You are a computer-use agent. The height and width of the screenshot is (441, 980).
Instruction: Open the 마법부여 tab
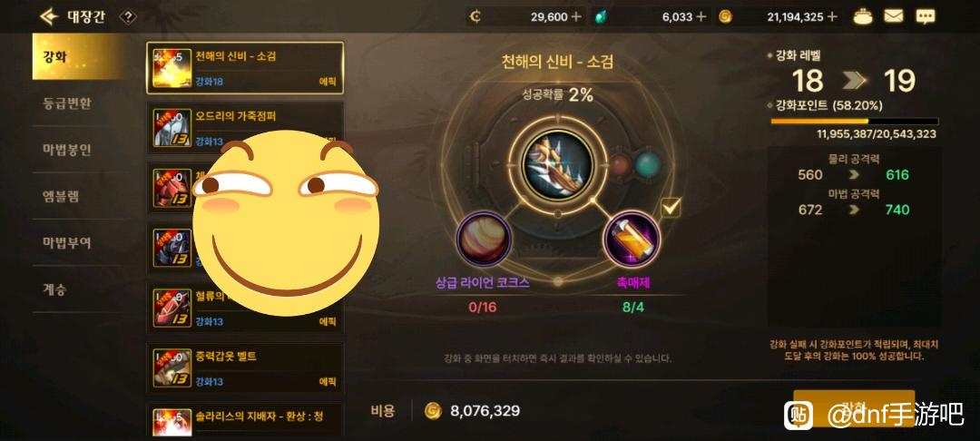(67, 242)
